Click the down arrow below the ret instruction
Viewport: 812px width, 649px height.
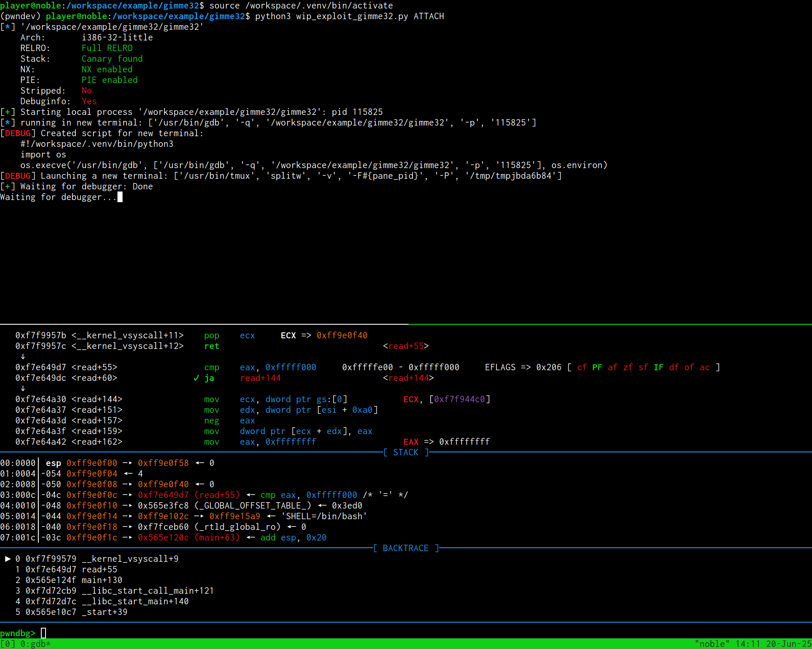tap(23, 357)
